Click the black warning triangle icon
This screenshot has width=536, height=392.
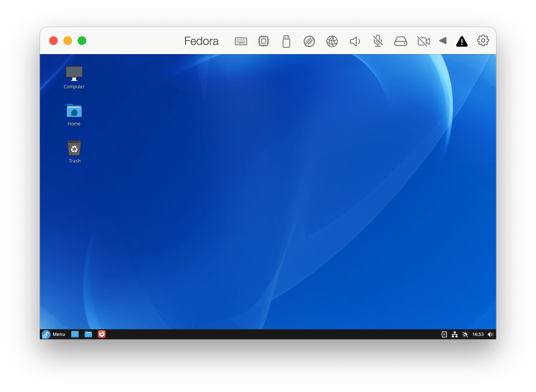(462, 41)
